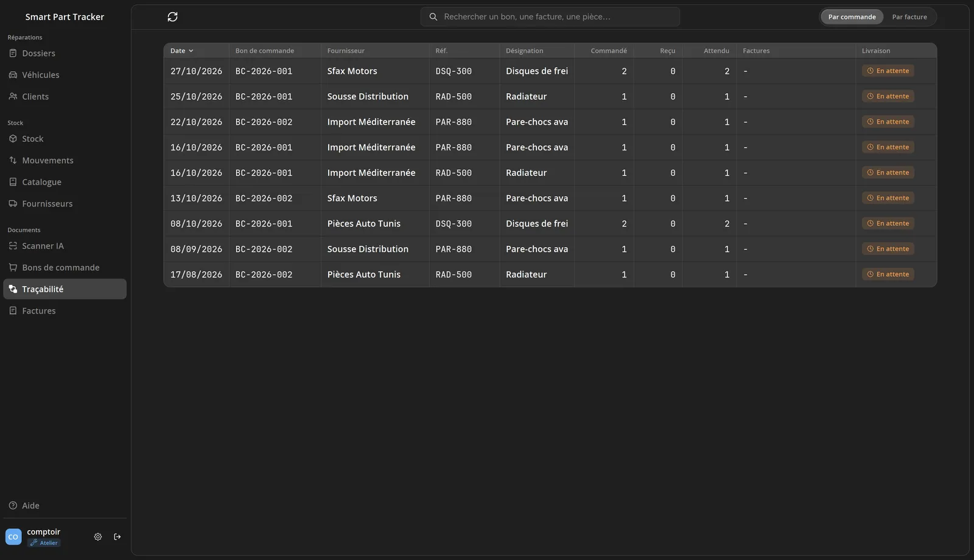The width and height of the screenshot is (974, 560).
Task: Go to Véhicules section
Action: pos(65,75)
